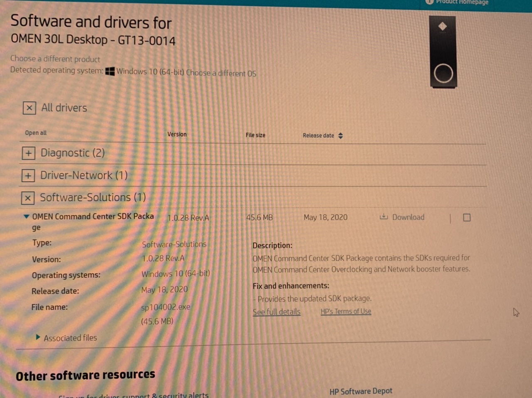Open See full details for the SDK Package
The width and height of the screenshot is (532, 398).
(x=276, y=312)
